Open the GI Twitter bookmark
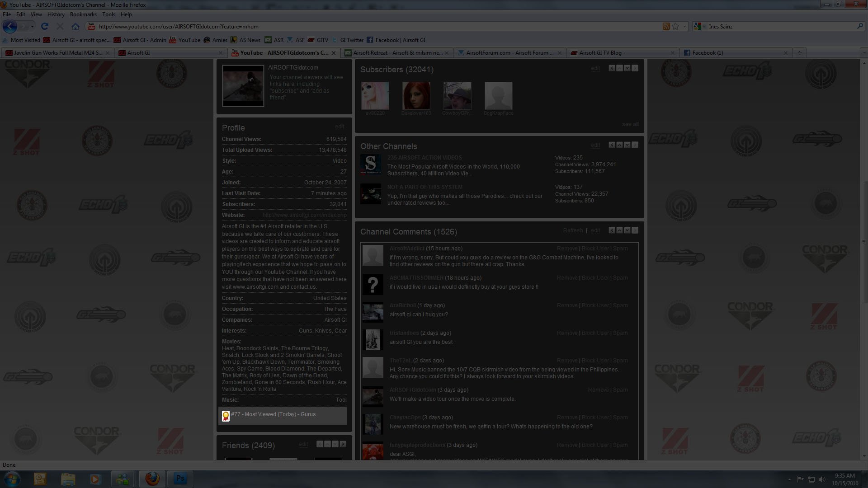This screenshot has width=868, height=488. pos(351,40)
